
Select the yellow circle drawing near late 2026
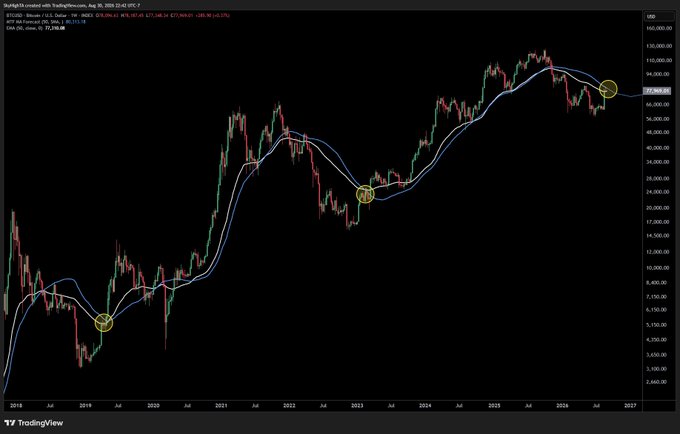608,89
